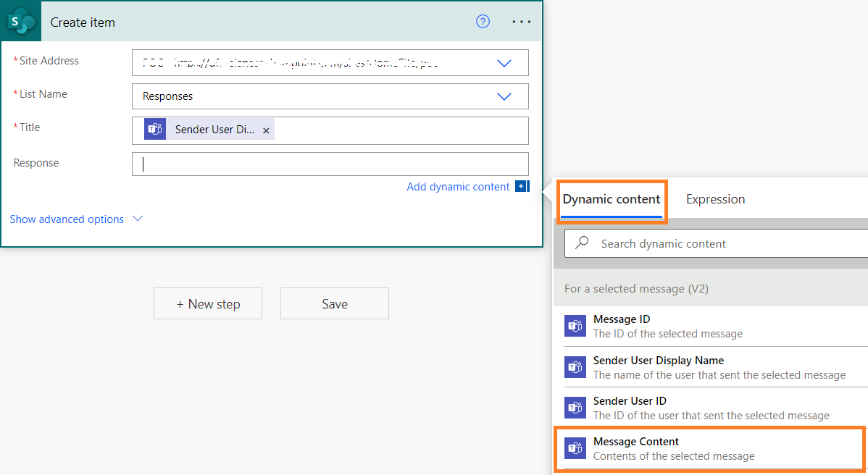Click the blue plus icon beside Add dynamic content
The height and width of the screenshot is (475, 868).
click(522, 186)
